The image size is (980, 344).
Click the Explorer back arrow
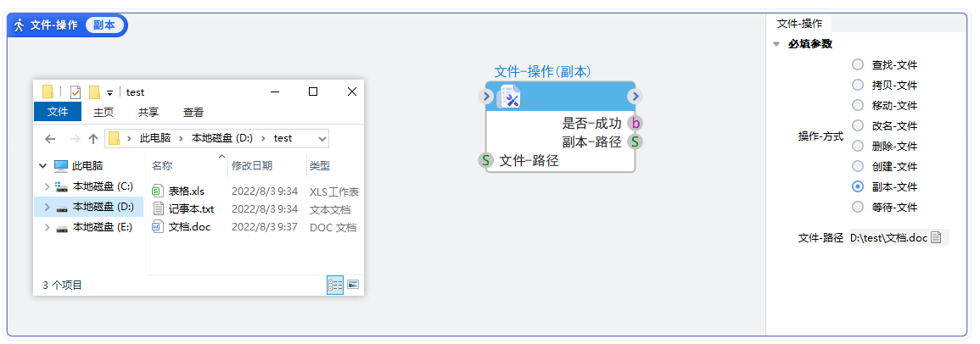(51, 139)
